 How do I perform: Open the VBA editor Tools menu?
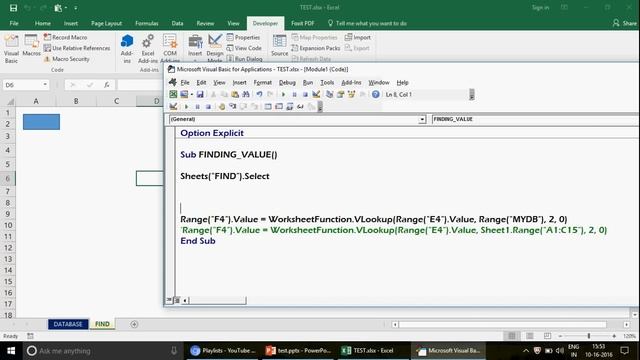[327, 82]
